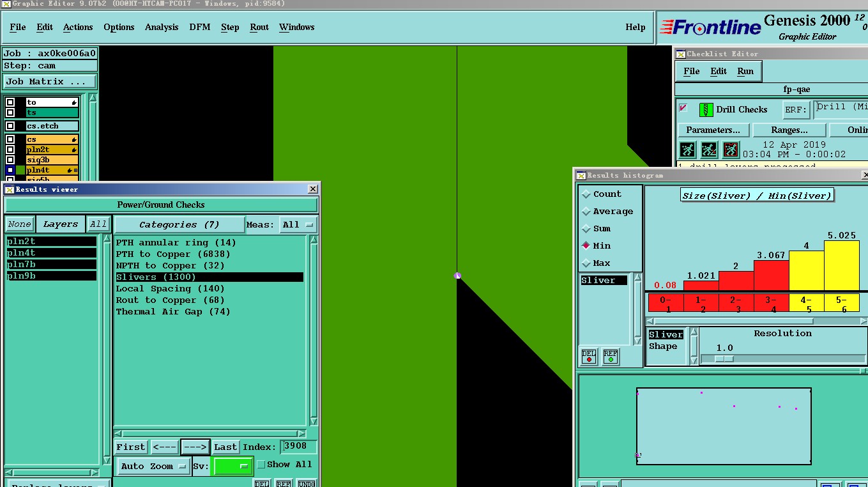The image size is (868, 487).
Task: Select the Average radio option
Action: coord(586,212)
